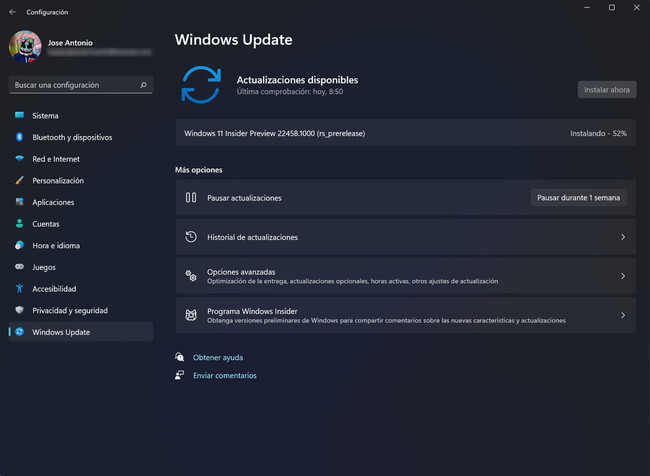
Task: Open Historial de actualizaciones
Action: [x=405, y=237]
